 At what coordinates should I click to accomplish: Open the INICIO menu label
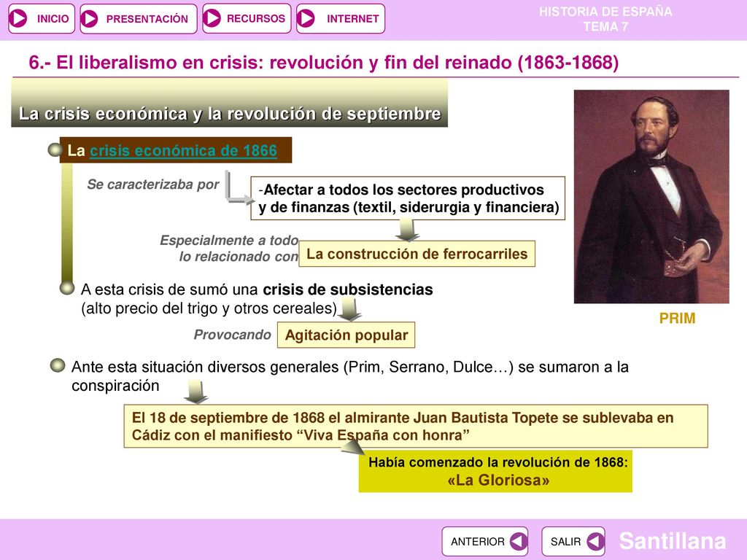(x=53, y=19)
